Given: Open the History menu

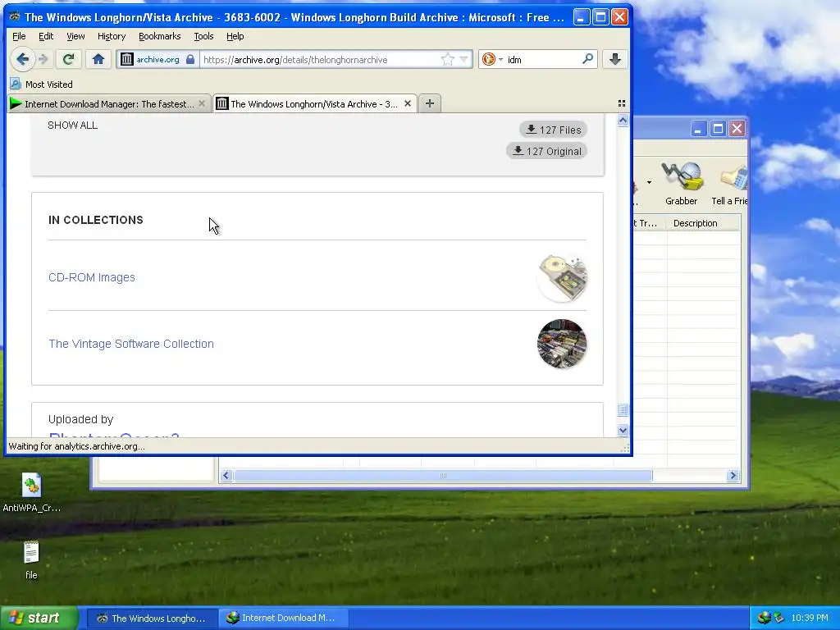Looking at the screenshot, I should pos(112,36).
